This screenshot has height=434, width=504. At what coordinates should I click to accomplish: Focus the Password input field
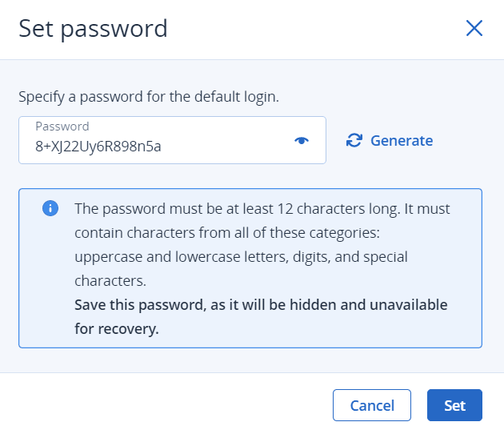172,140
